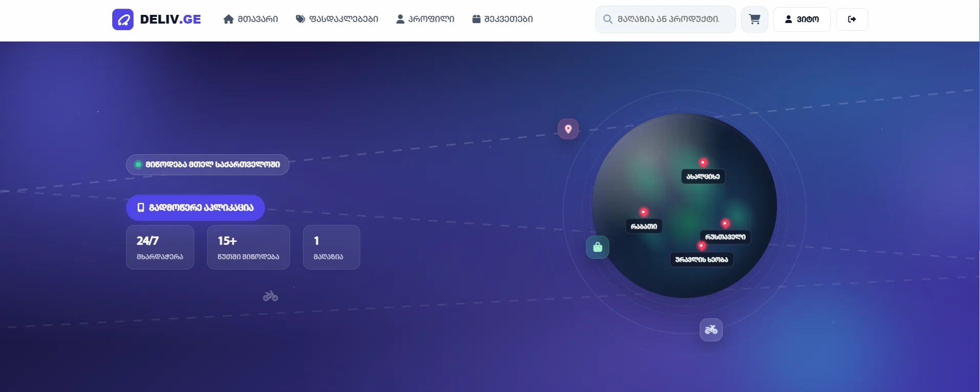This screenshot has width=980, height=392.
Task: Go to the მთავარი home page
Action: pos(251,19)
